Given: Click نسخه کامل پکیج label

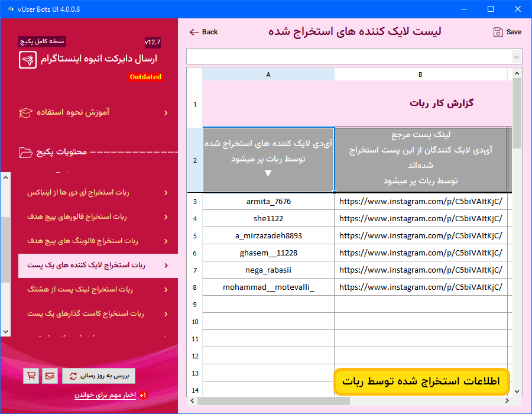Looking at the screenshot, I should click(42, 41).
